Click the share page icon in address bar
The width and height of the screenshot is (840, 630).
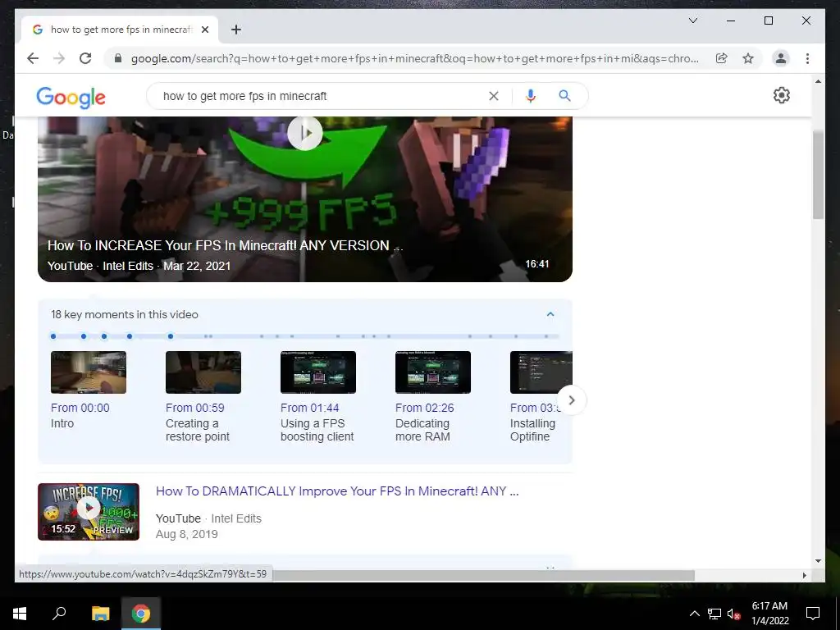(x=722, y=58)
